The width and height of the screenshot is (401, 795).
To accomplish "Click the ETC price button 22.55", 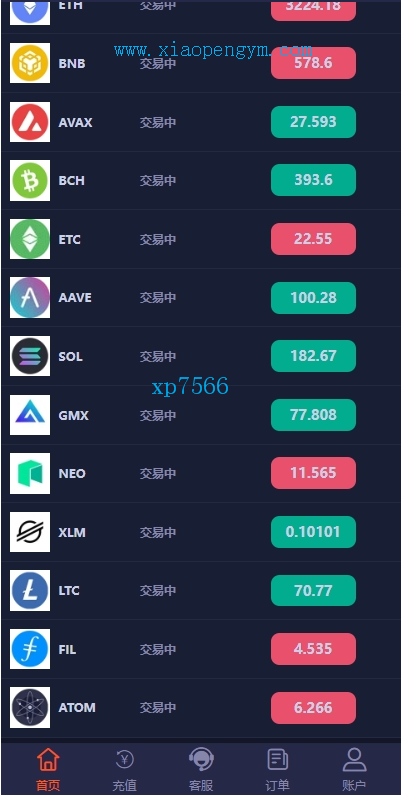I will pos(313,239).
